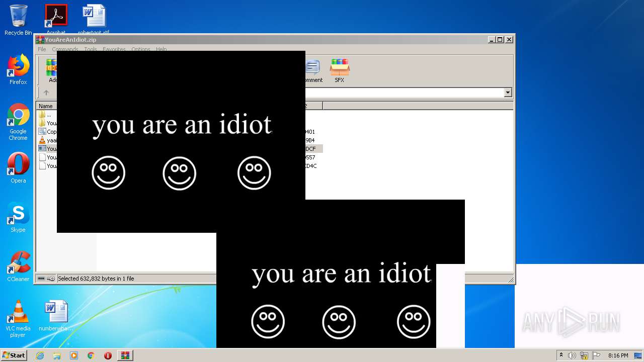Click the password key icon in WinRAR status bar
Viewport: 644px width, 362px height.
(x=51, y=279)
